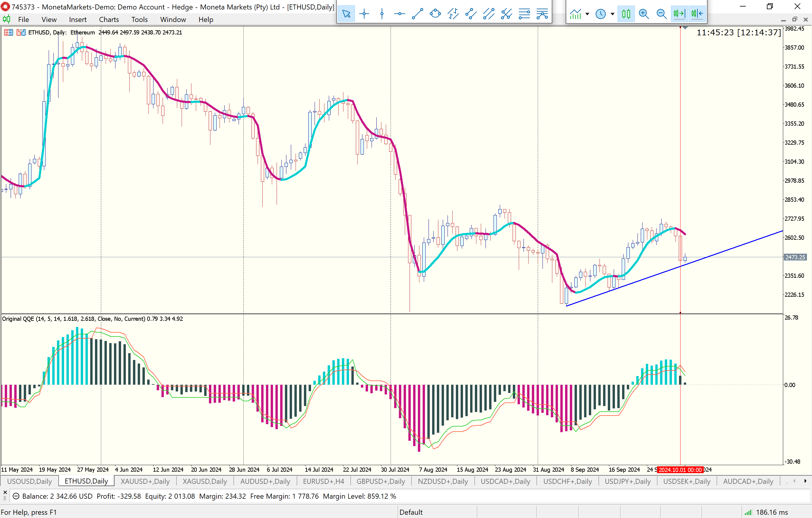Image resolution: width=812 pixels, height=518 pixels.
Task: Toggle chart shift from right border
Action: pos(697,14)
